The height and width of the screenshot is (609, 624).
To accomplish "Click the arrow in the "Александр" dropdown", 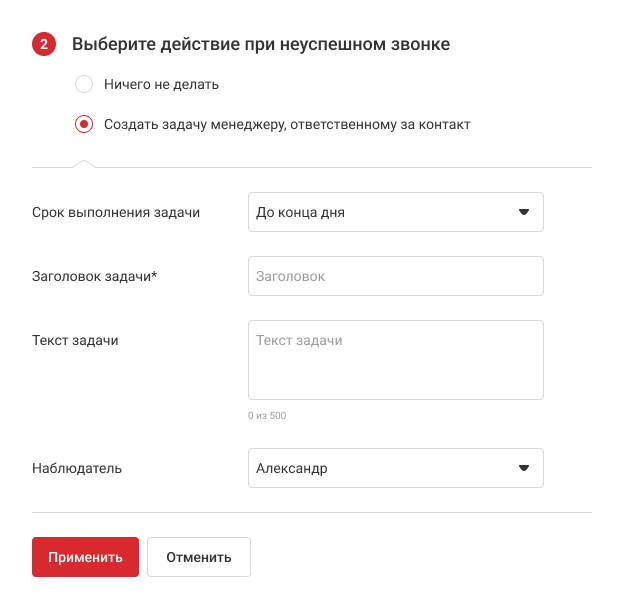I will (x=523, y=468).
